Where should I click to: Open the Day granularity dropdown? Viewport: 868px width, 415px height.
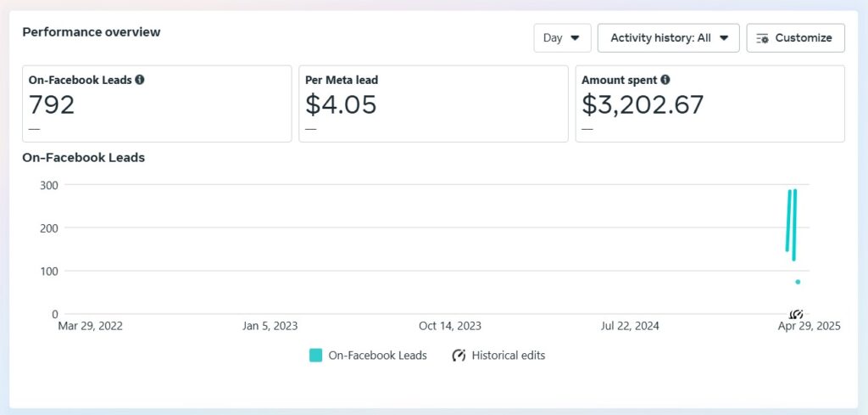point(563,38)
